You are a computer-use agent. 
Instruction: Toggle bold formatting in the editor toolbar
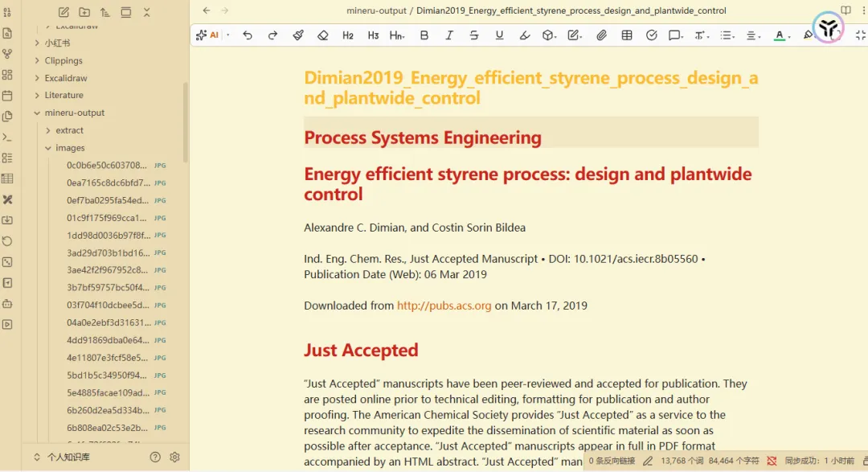coord(424,35)
